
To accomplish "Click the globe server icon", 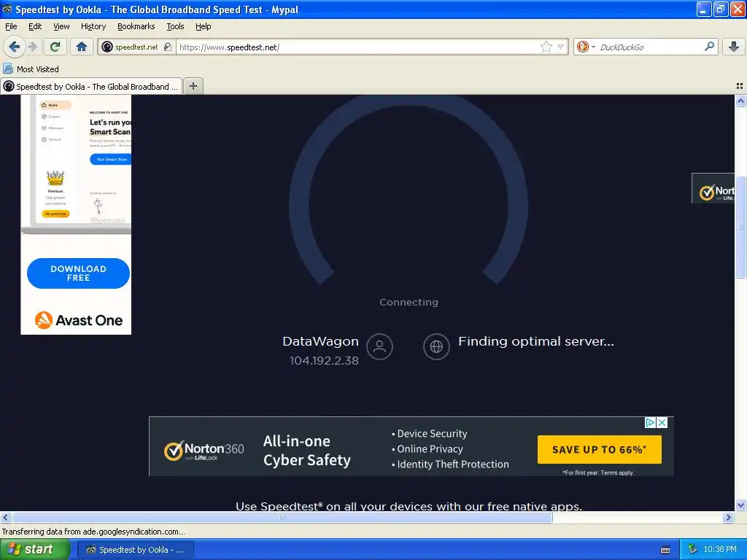I will coord(436,346).
